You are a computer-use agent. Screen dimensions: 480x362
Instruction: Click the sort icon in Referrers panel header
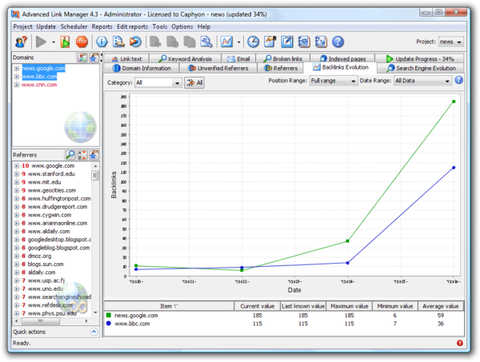82,155
